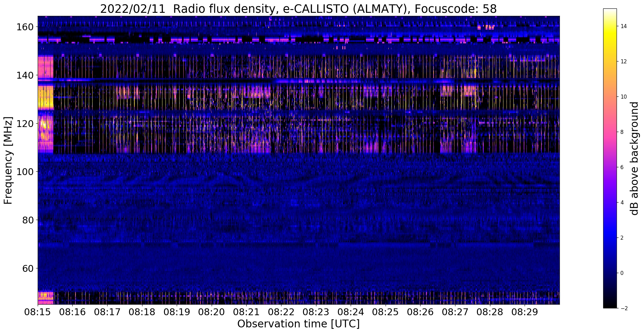The height and width of the screenshot is (333, 644).
Task: Click the 08:20 time tick label
Action: (x=212, y=312)
